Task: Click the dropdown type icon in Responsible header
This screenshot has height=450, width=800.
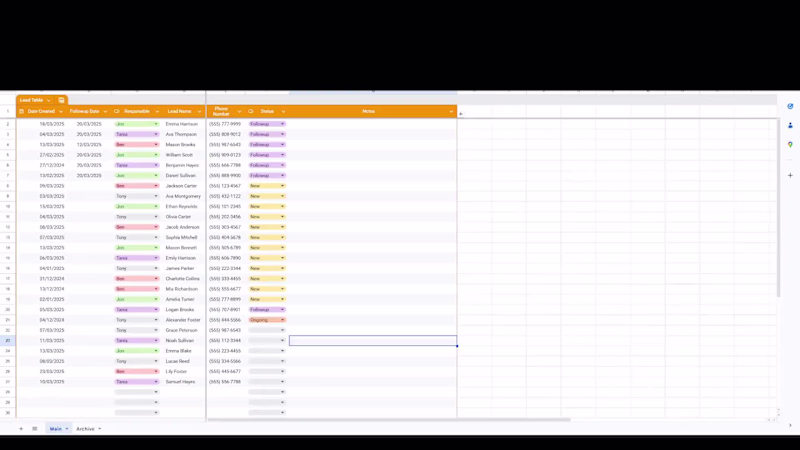Action: [x=117, y=111]
